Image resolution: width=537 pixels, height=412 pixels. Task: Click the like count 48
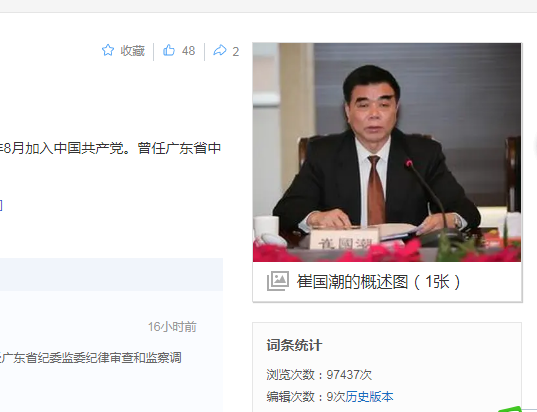tap(188, 51)
